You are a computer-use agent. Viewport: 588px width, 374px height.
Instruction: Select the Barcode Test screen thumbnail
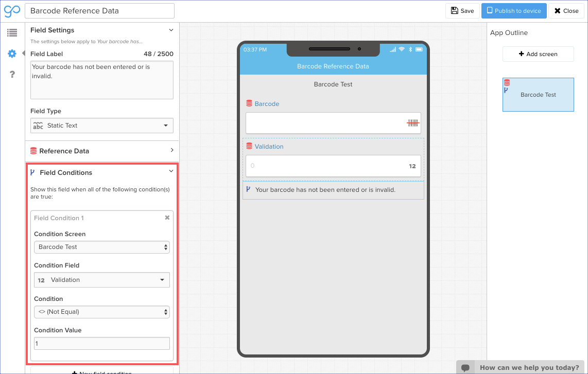538,95
